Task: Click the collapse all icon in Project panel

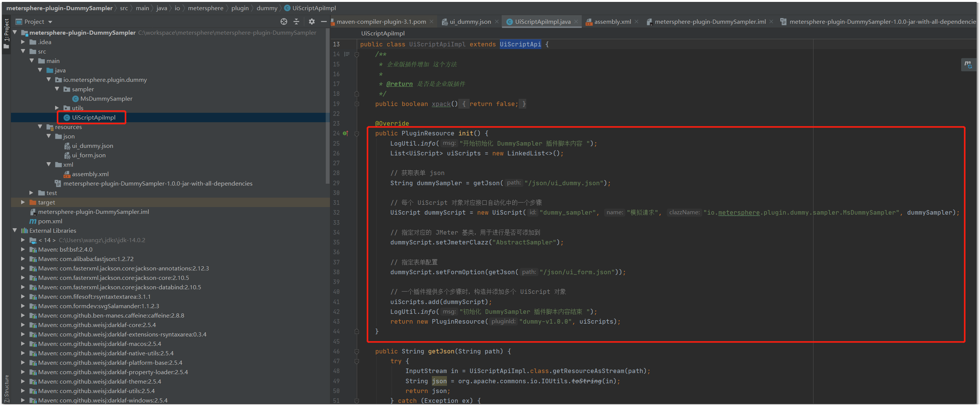Action: coord(296,22)
